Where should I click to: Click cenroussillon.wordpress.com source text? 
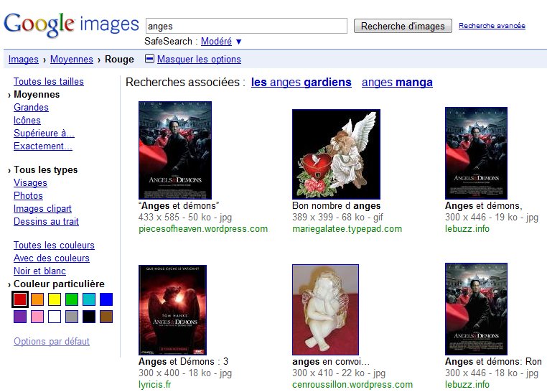pyautogui.click(x=352, y=384)
